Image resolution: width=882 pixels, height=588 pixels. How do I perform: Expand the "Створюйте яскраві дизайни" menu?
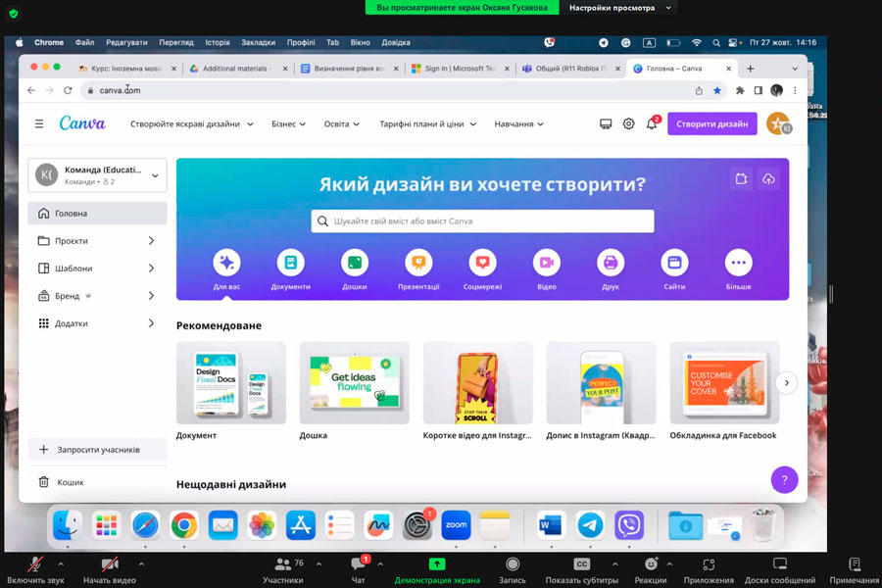click(191, 123)
